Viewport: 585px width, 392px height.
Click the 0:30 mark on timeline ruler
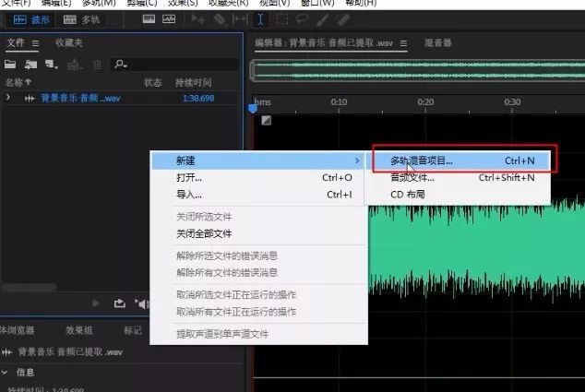512,102
